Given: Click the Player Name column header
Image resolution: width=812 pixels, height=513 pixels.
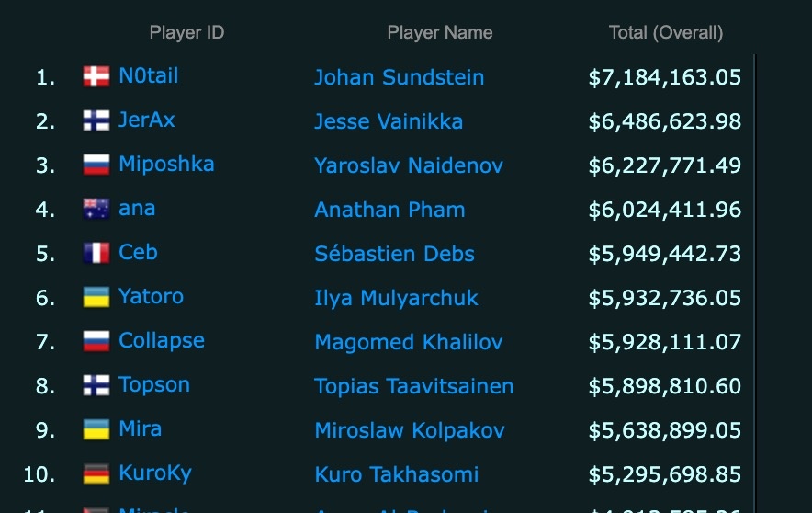Looking at the screenshot, I should pos(440,33).
